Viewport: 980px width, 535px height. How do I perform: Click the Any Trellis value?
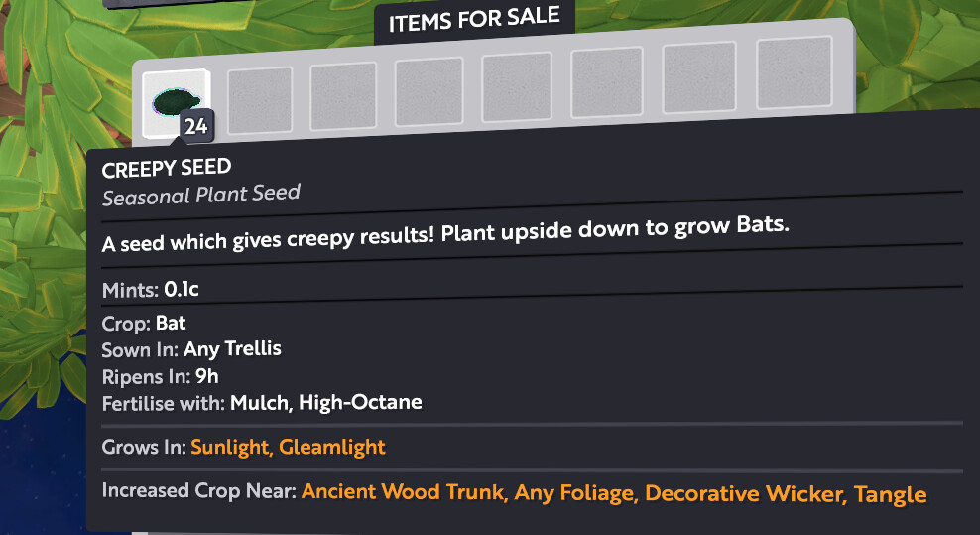[x=232, y=349]
